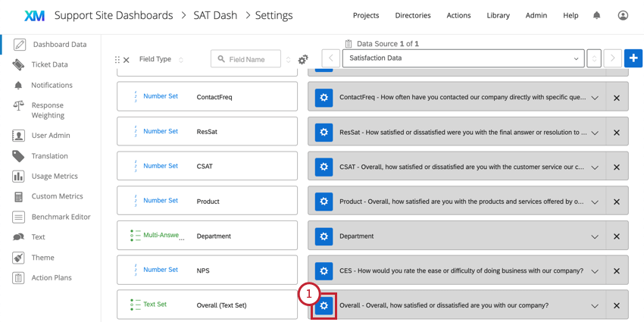Remove Overall mapping with X

617,305
